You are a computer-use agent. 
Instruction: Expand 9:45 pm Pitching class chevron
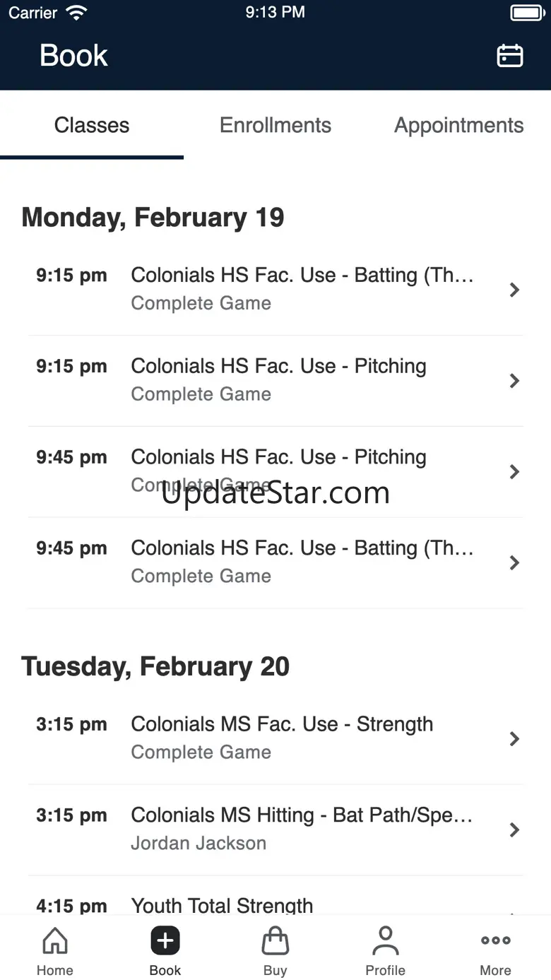tap(515, 471)
